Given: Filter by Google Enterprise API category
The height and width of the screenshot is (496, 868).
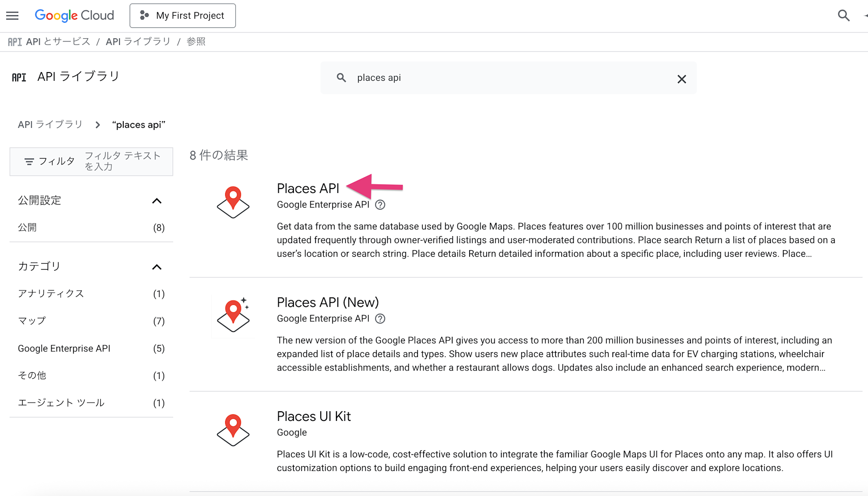Looking at the screenshot, I should point(64,348).
